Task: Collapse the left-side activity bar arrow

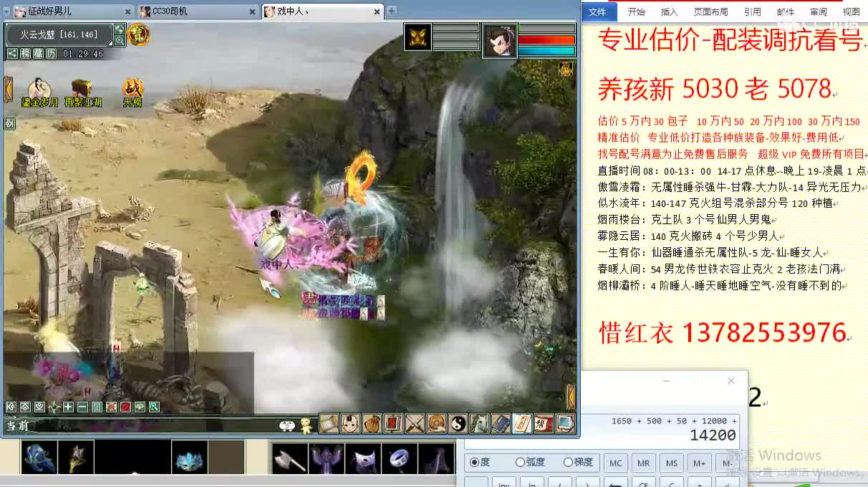Action: point(8,89)
